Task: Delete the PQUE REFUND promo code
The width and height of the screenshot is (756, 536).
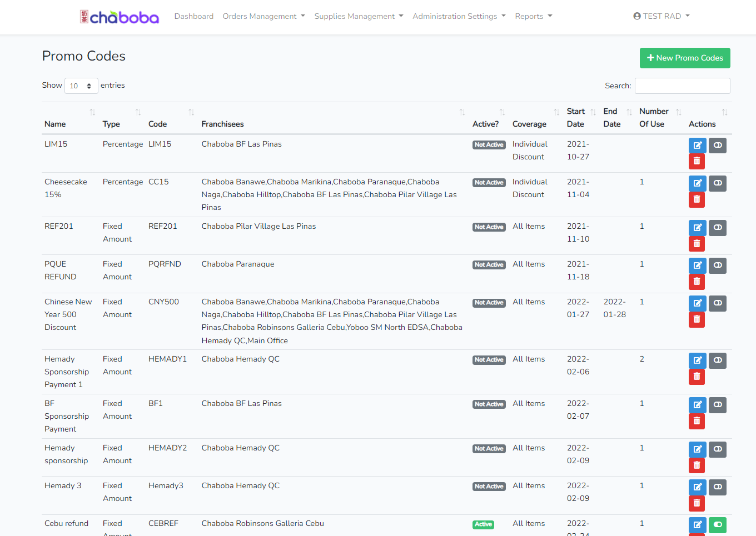Action: (697, 282)
